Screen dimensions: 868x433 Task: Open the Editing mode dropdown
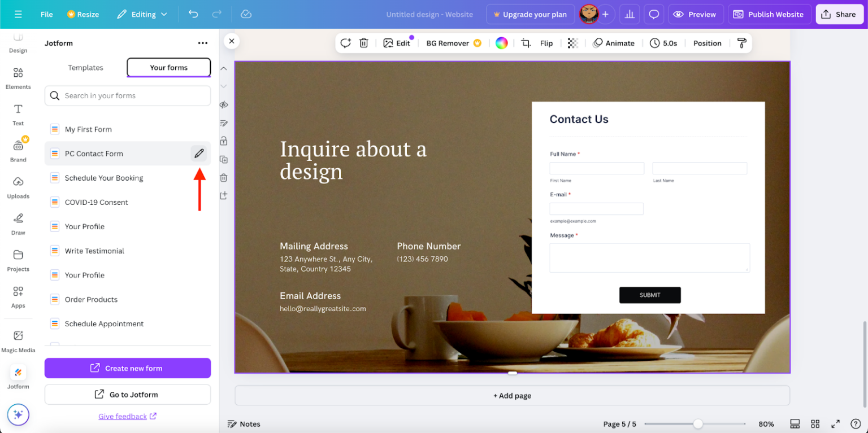click(142, 14)
